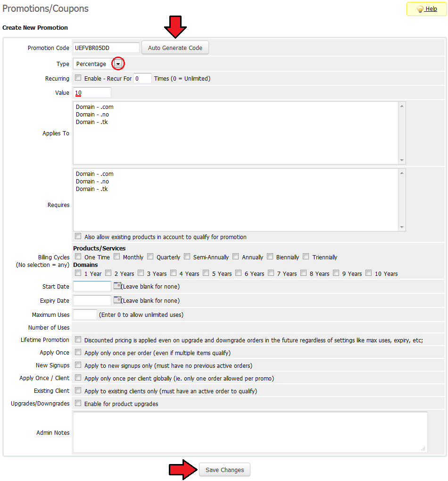Check Also allow existing products to qualify
Viewport: 448px width, 481px height.
click(78, 236)
